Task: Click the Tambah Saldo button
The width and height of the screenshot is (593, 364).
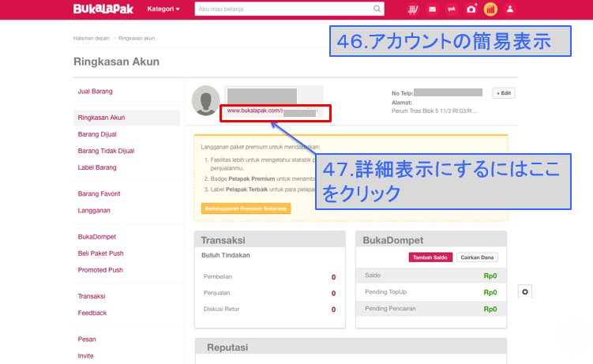Action: (x=430, y=257)
